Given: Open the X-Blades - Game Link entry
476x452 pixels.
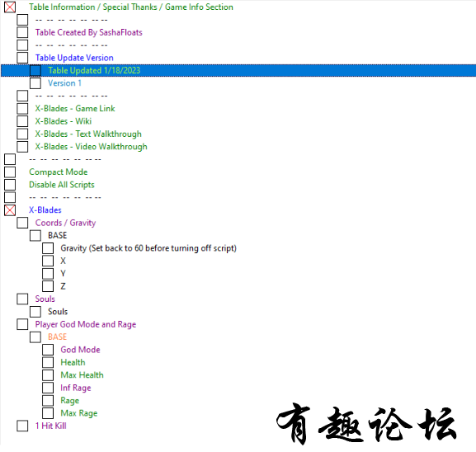Looking at the screenshot, I should 75,108.
